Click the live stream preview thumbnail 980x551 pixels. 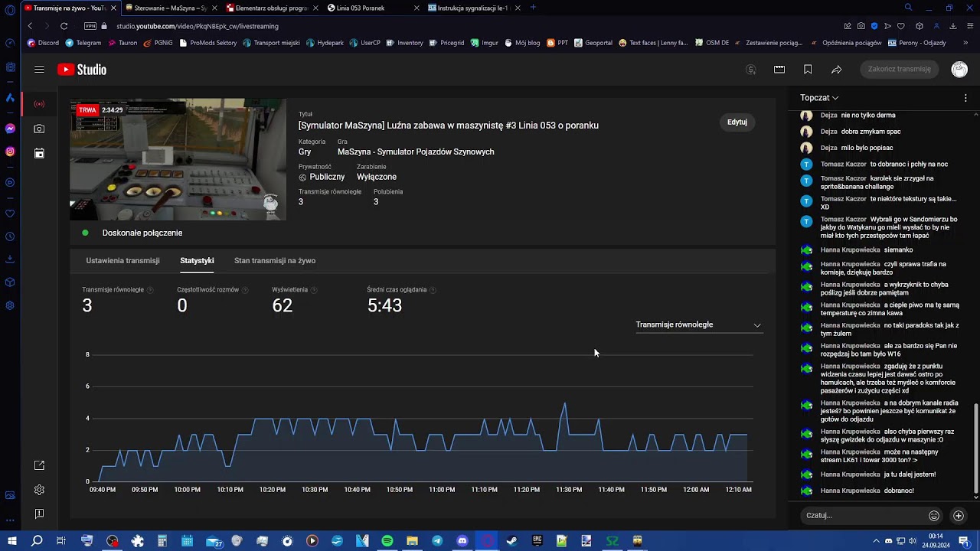[x=178, y=160]
